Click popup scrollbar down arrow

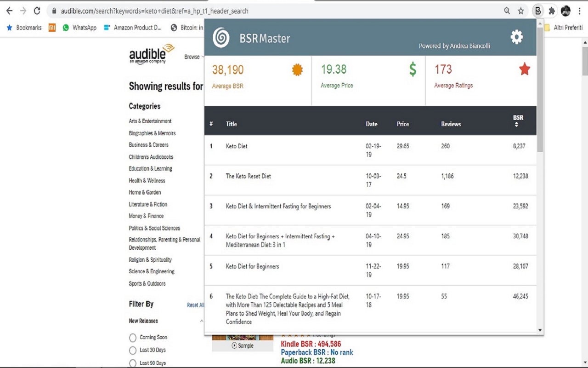(540, 330)
